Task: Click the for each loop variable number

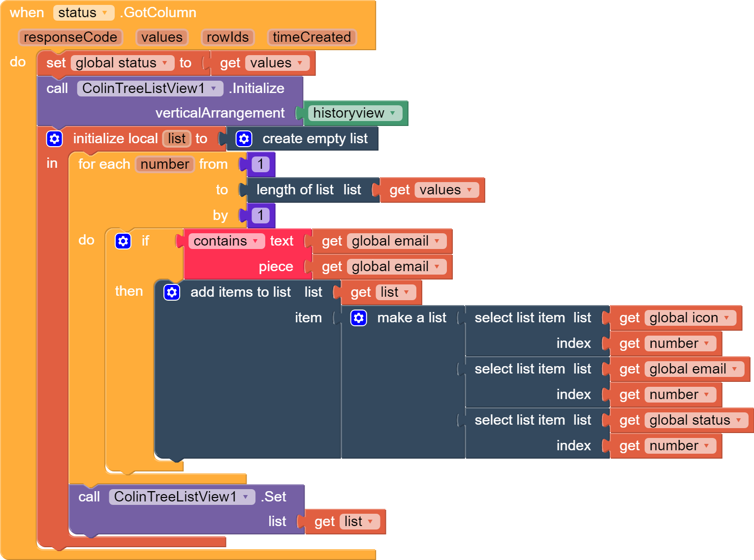Action: (165, 164)
